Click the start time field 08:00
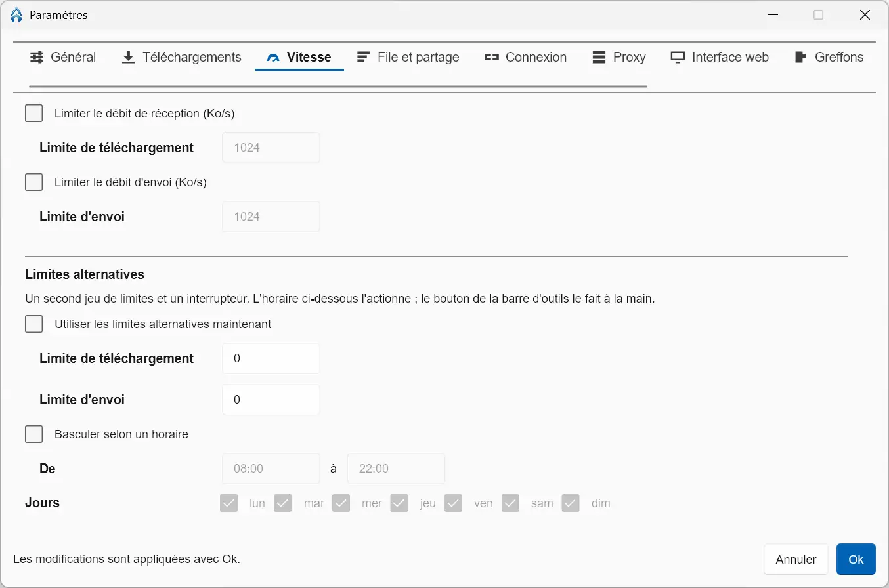The width and height of the screenshot is (889, 588). [x=271, y=469]
